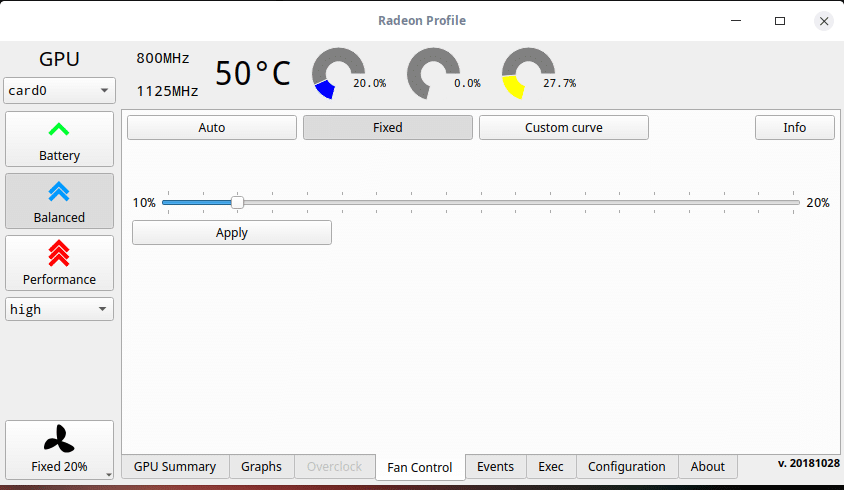The height and width of the screenshot is (490, 844).
Task: Click the 10% slider minimum label
Action: 144,203
